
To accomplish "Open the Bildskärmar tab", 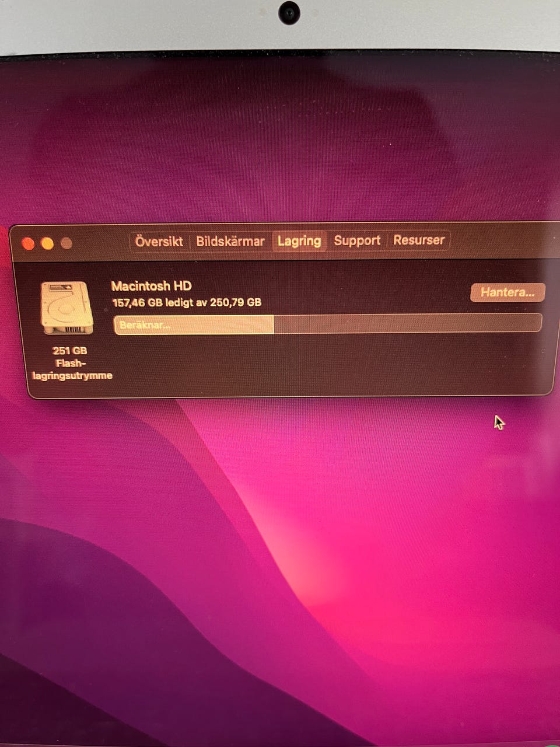I will coord(230,241).
